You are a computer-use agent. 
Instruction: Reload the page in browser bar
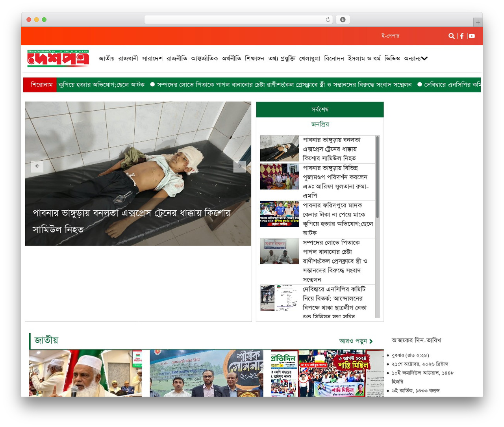click(x=328, y=20)
